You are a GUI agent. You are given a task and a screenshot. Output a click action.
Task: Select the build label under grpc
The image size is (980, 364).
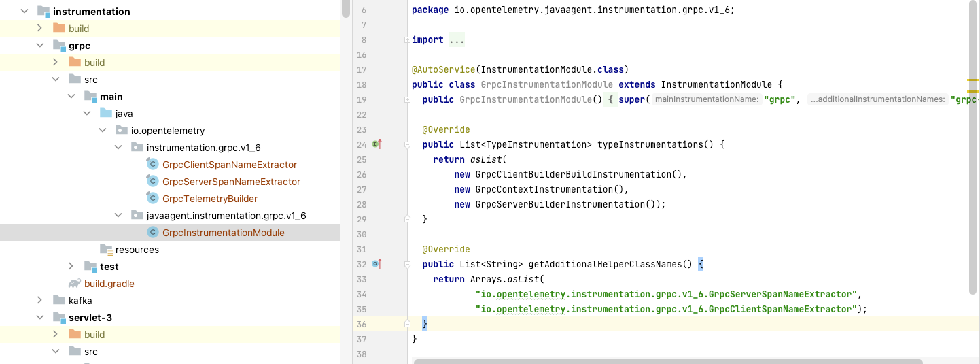pyautogui.click(x=94, y=63)
